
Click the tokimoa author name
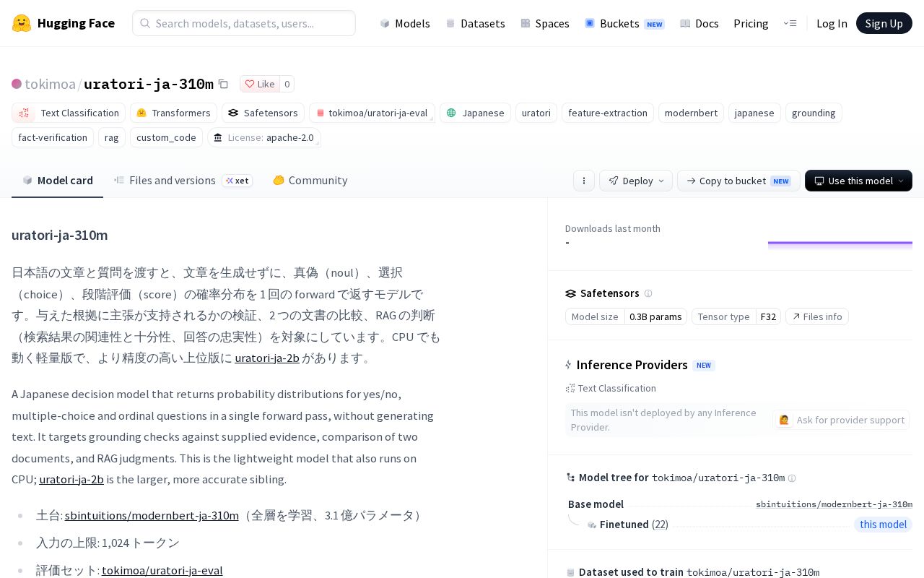[50, 84]
